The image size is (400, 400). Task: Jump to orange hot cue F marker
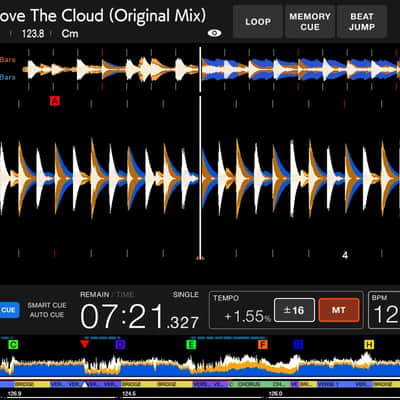coord(263,344)
